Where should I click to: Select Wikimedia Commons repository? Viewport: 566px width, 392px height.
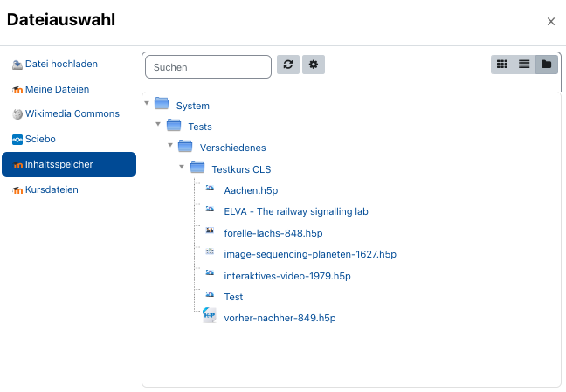pyautogui.click(x=72, y=113)
